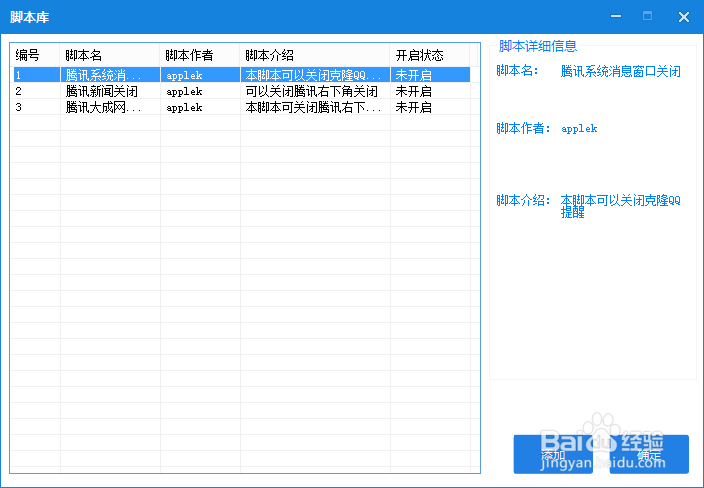The image size is (704, 488).
Task: Click the 添加 button
Action: 553,454
